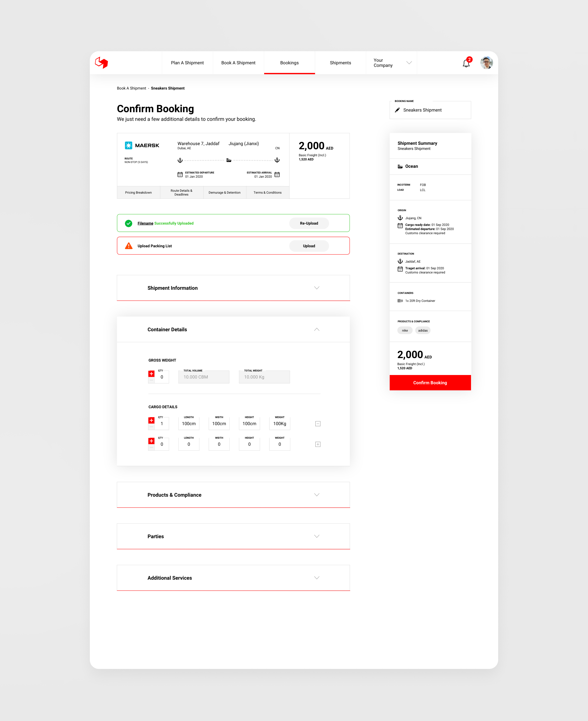The height and width of the screenshot is (721, 588).
Task: Expand the Shipment Information section
Action: pos(317,288)
